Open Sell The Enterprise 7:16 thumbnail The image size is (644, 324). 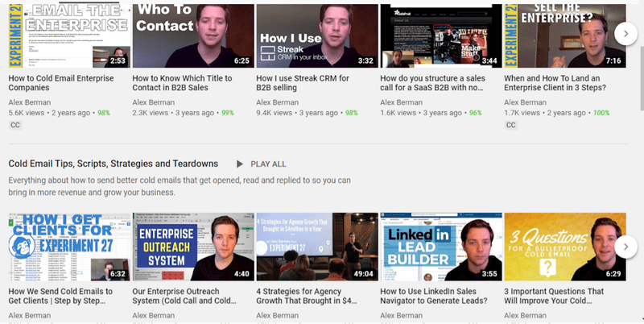click(565, 36)
